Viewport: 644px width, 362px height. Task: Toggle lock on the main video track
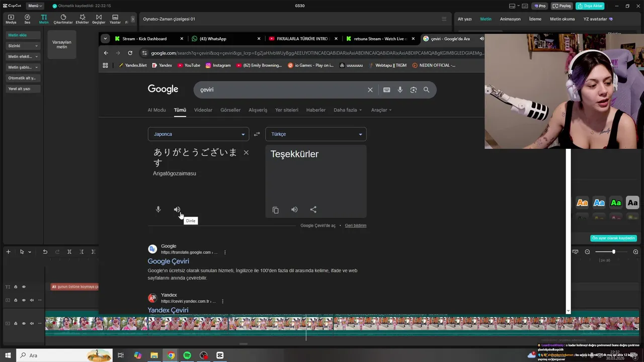[x=16, y=323]
